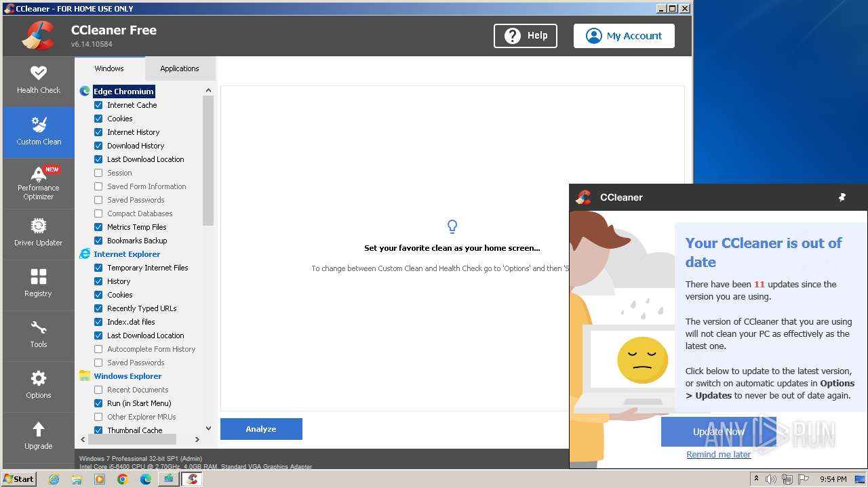
Task: Open My Account
Action: click(624, 36)
